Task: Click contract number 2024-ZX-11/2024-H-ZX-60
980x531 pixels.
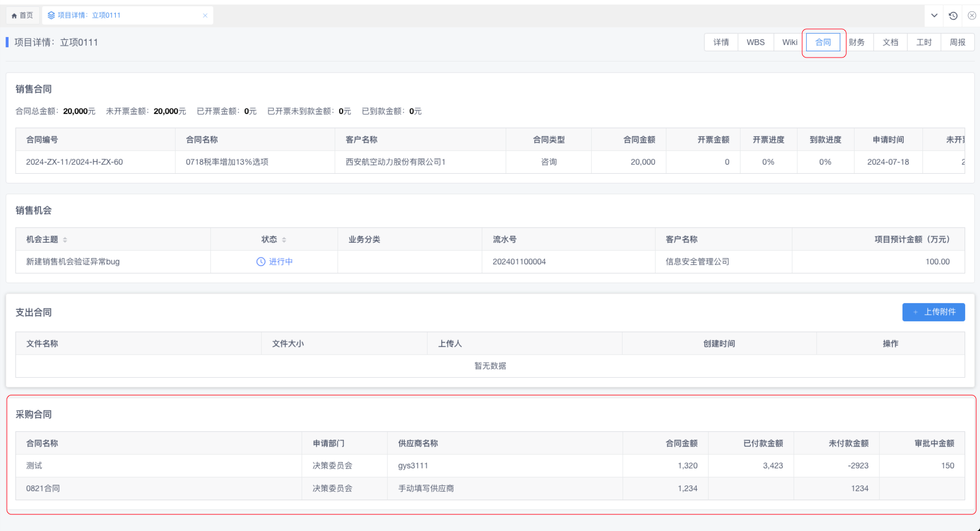Action: 75,162
